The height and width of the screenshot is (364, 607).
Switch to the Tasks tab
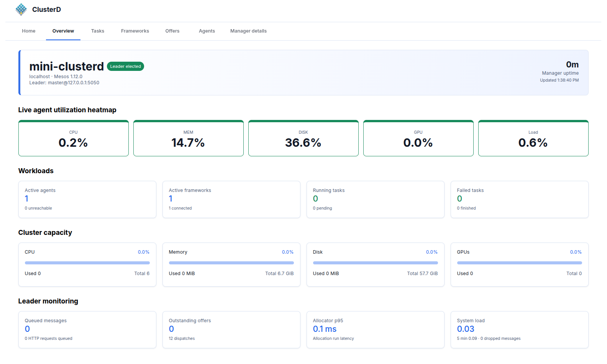(98, 31)
